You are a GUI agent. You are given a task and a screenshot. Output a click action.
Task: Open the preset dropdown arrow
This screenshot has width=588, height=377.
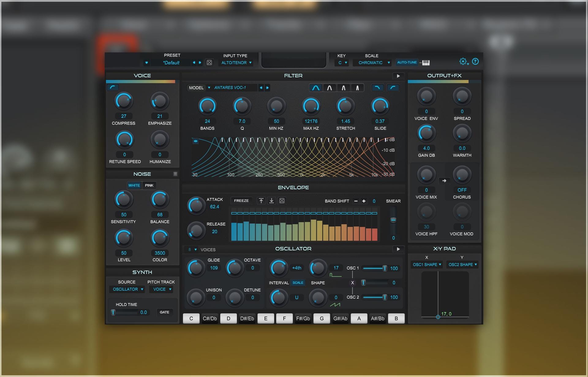[x=146, y=63]
